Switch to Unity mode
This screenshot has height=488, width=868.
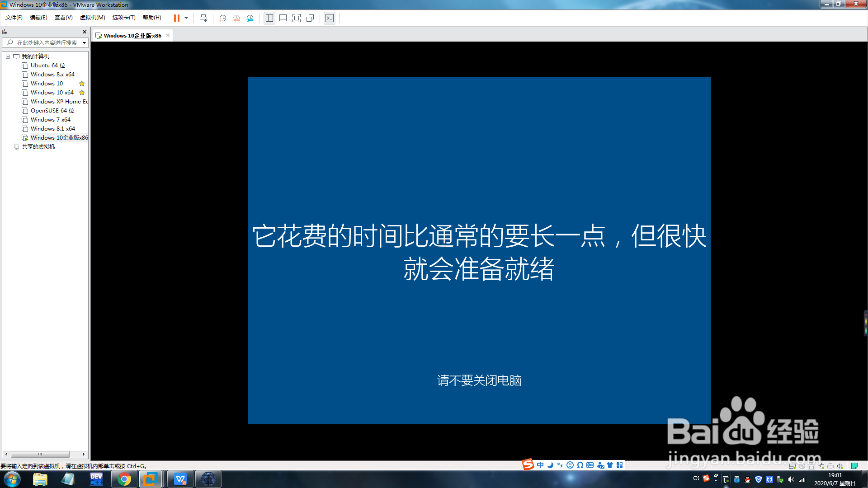310,18
